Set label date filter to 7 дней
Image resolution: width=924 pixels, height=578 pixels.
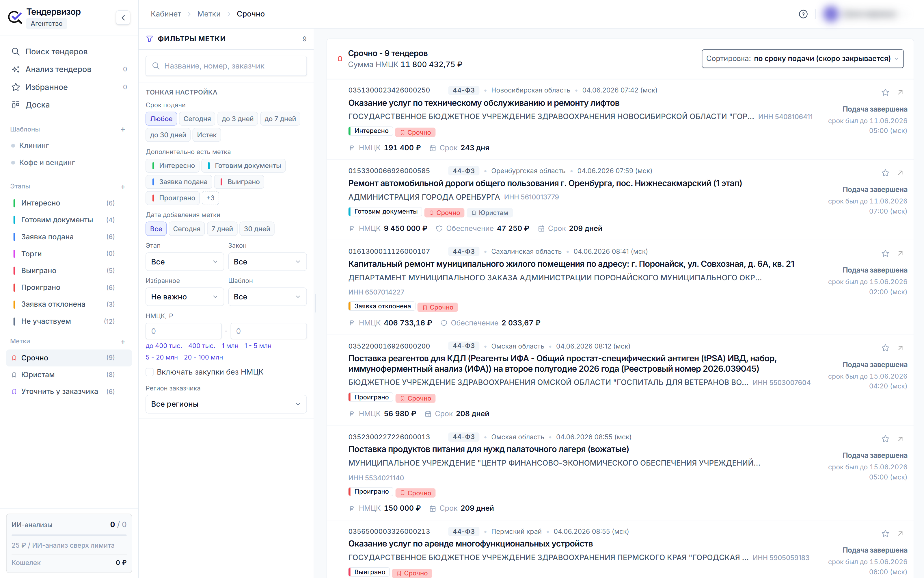tap(222, 229)
